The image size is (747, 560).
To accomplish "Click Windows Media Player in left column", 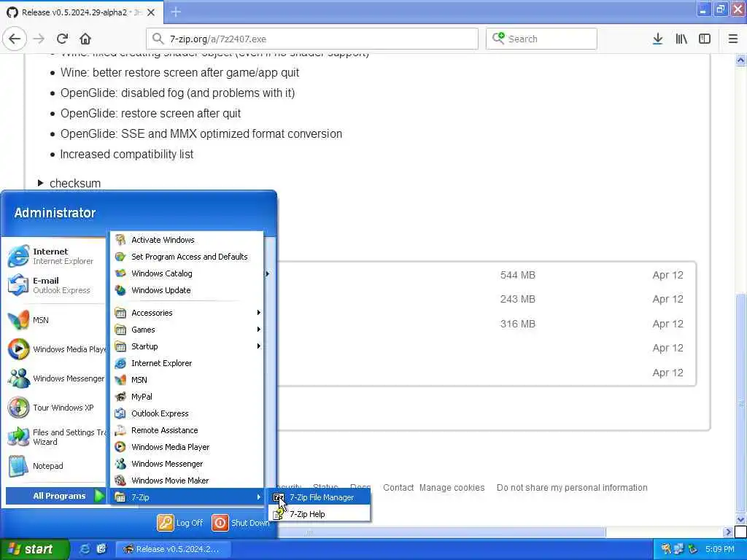I will pos(56,349).
